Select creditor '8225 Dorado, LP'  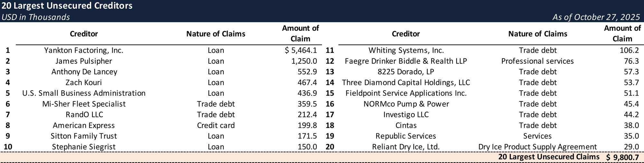(x=406, y=72)
